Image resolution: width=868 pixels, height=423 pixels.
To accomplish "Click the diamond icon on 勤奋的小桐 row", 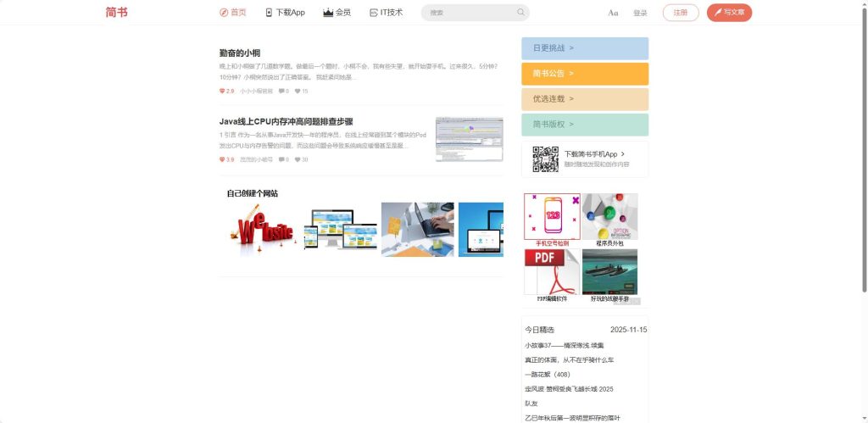I will (222, 92).
